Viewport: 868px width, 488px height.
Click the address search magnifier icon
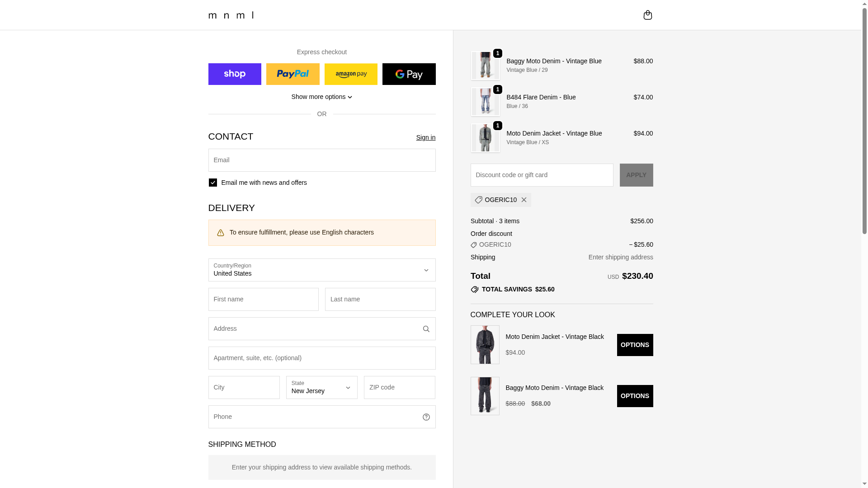[x=426, y=329]
